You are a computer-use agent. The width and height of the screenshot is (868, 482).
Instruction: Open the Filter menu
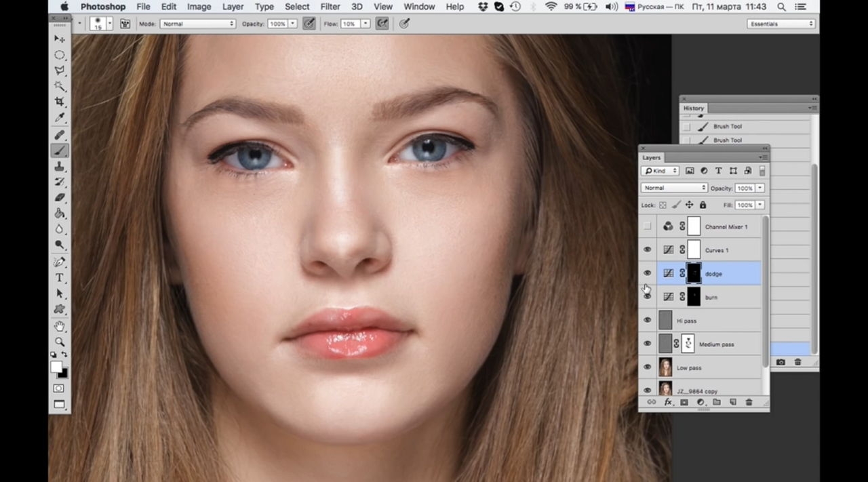(330, 7)
